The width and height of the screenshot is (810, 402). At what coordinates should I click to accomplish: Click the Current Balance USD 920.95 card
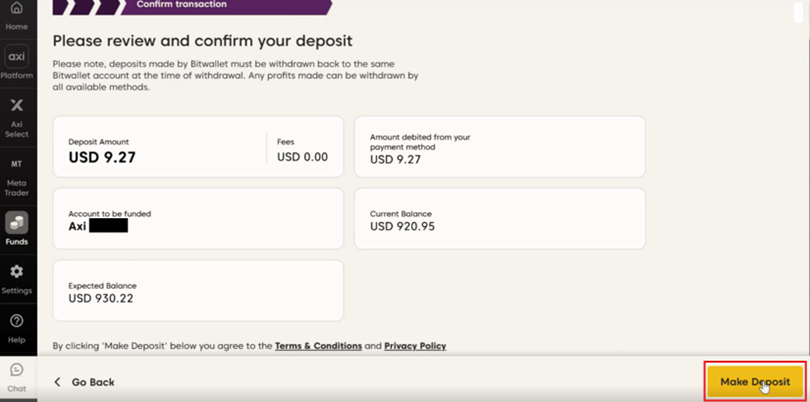499,219
